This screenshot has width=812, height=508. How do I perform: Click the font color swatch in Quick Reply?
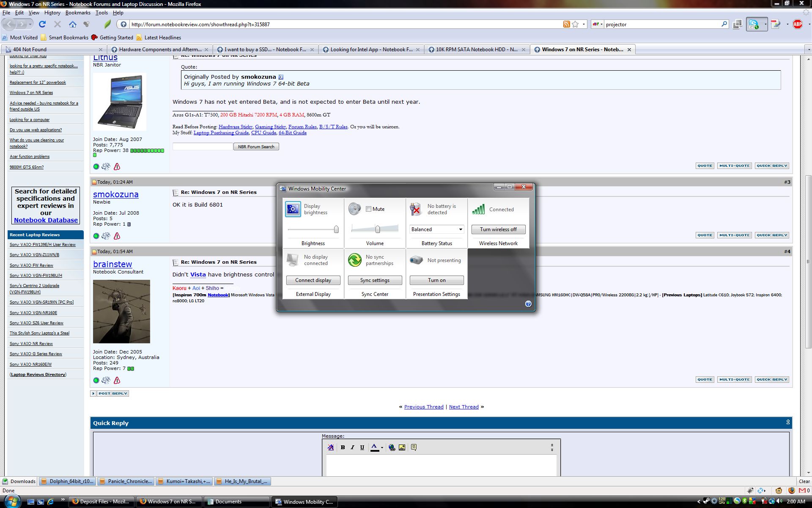point(374,447)
